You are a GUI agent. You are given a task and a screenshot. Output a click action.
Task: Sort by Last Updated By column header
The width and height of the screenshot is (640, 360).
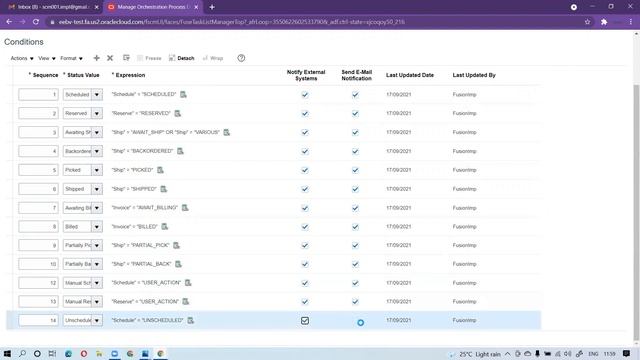tap(474, 75)
